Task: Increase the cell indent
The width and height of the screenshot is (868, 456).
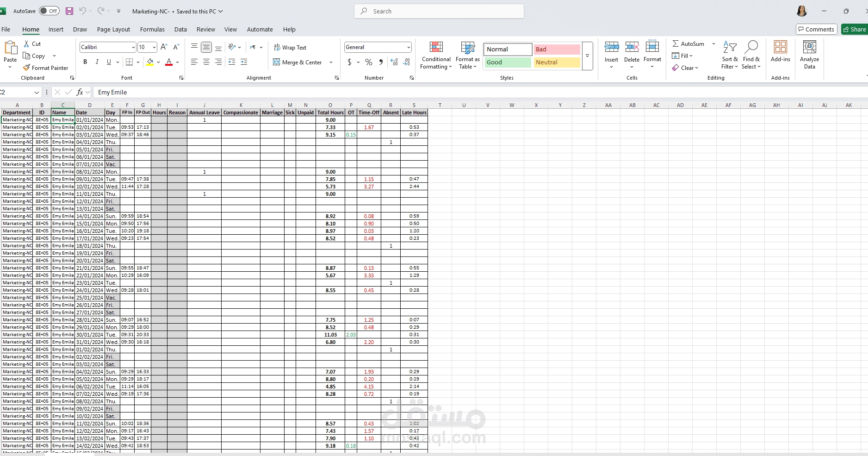Action: pos(244,62)
